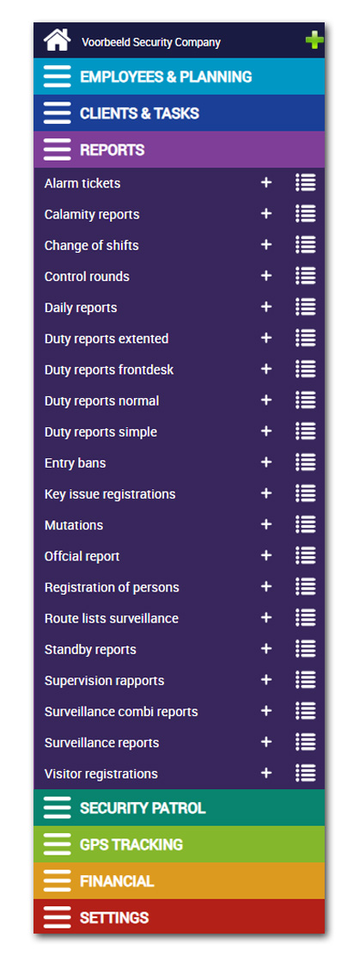Open the Mutations report link
Viewport: 341px width, 980px height.
(x=74, y=525)
